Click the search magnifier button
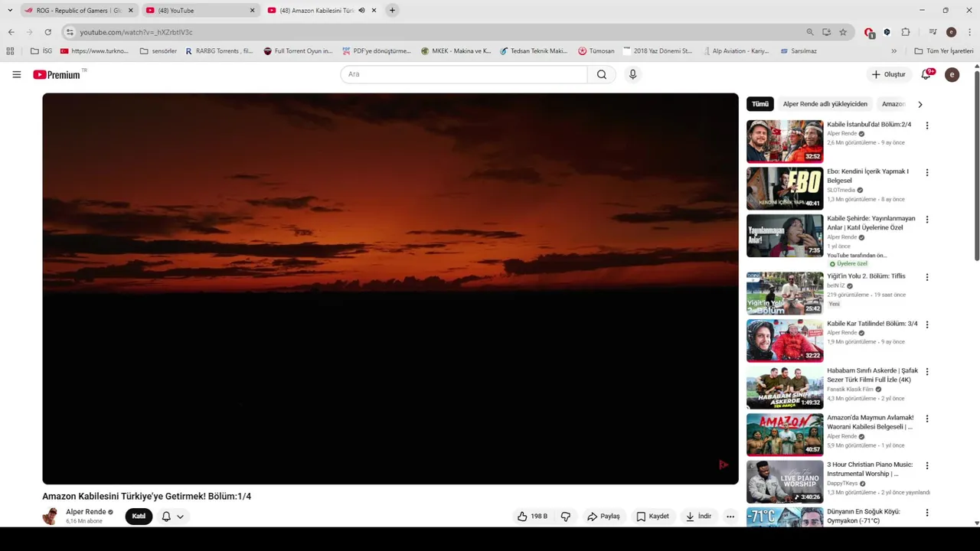 [602, 74]
